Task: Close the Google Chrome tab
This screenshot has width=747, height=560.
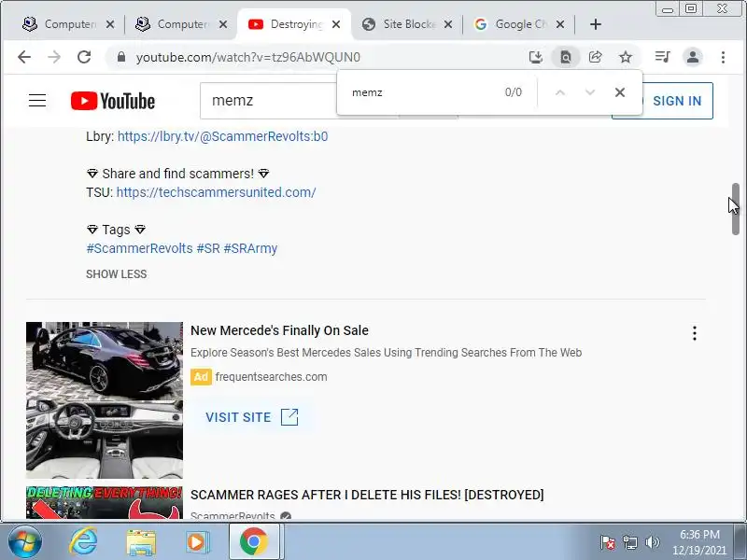Action: 560,24
